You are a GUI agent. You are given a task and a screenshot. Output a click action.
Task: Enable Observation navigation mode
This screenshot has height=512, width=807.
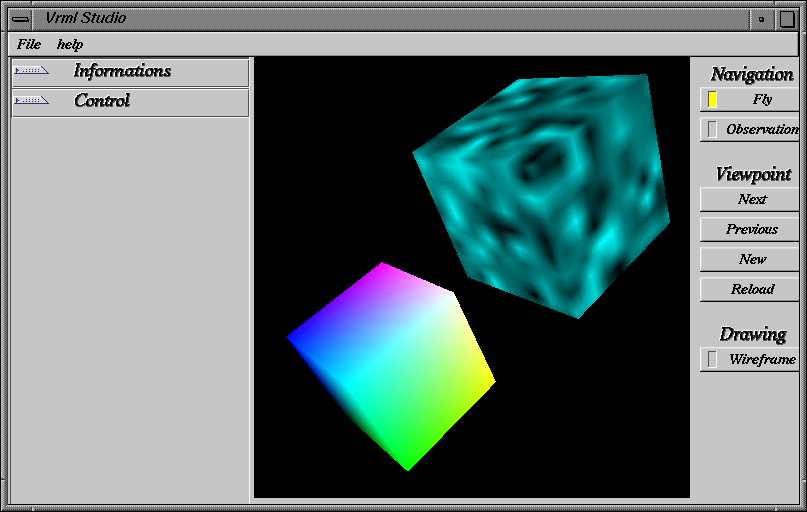click(750, 129)
